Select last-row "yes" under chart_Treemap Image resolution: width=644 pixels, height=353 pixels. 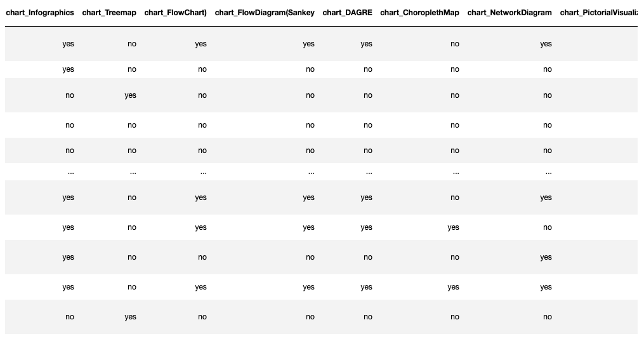click(130, 317)
